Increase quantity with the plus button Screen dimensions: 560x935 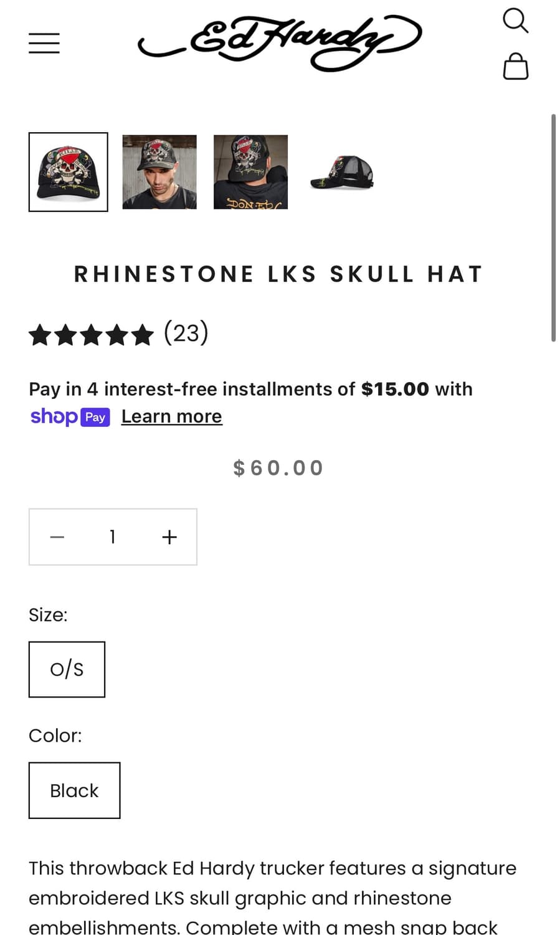(x=169, y=537)
